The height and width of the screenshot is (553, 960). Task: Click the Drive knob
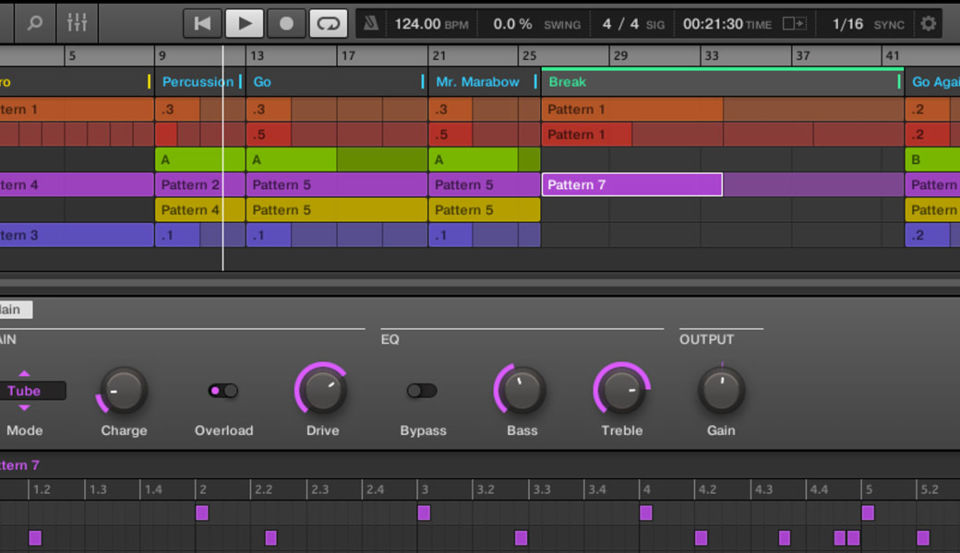[322, 390]
